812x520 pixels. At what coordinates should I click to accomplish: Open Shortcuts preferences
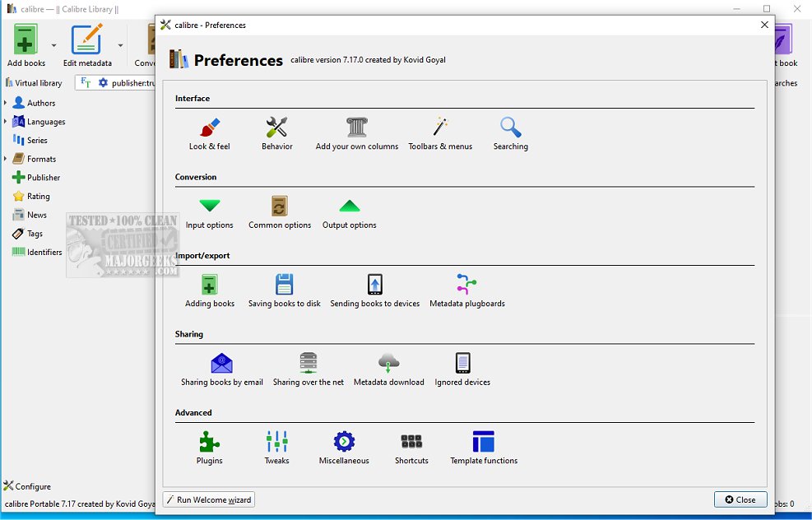tap(411, 448)
